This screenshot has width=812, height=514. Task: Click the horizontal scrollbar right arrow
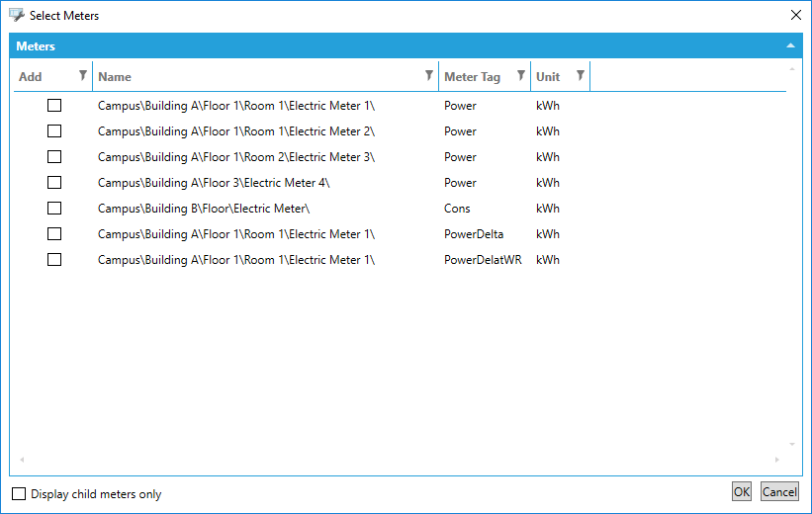(x=776, y=460)
